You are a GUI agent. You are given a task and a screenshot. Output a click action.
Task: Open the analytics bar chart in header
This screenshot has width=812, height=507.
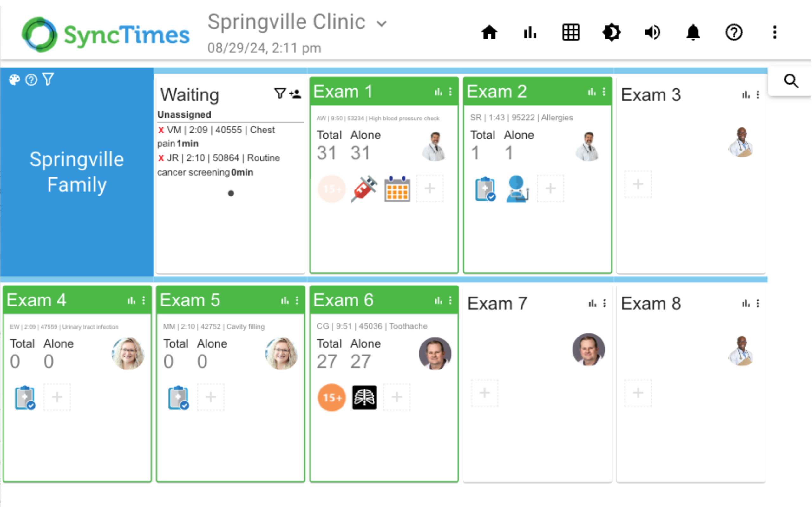point(530,33)
